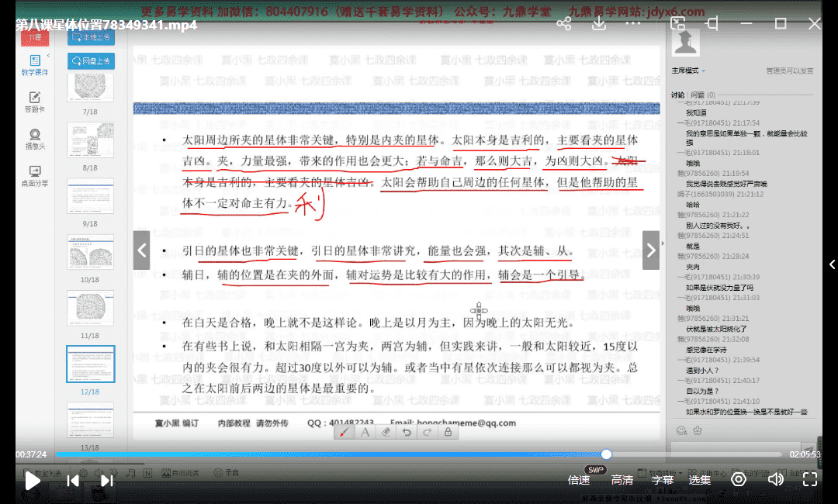Enter fullscreen mode
The width and height of the screenshot is (838, 504).
point(809,479)
